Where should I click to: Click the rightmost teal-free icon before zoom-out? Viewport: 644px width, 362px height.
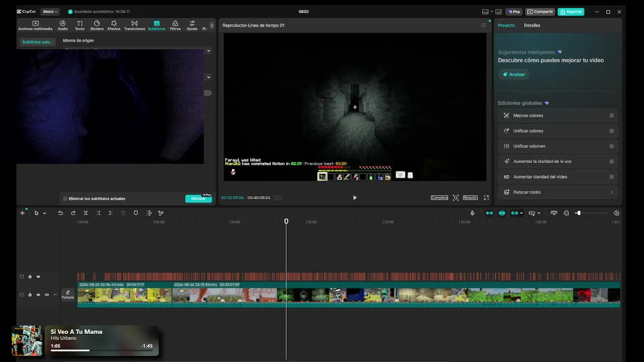click(x=554, y=213)
